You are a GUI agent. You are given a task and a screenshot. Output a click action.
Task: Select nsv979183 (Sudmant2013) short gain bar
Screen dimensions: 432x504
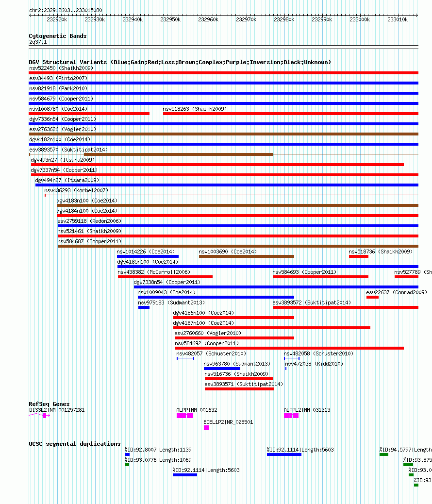144,308
